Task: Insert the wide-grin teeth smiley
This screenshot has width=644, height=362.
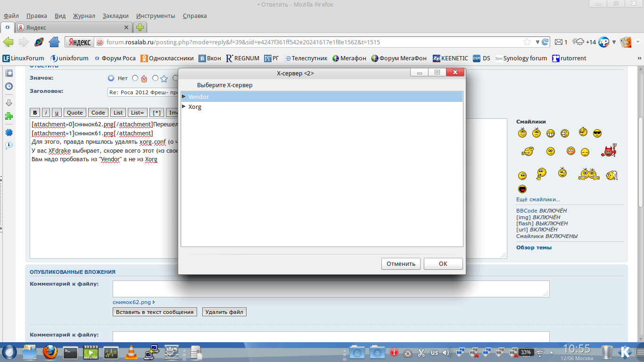Action: tap(551, 133)
